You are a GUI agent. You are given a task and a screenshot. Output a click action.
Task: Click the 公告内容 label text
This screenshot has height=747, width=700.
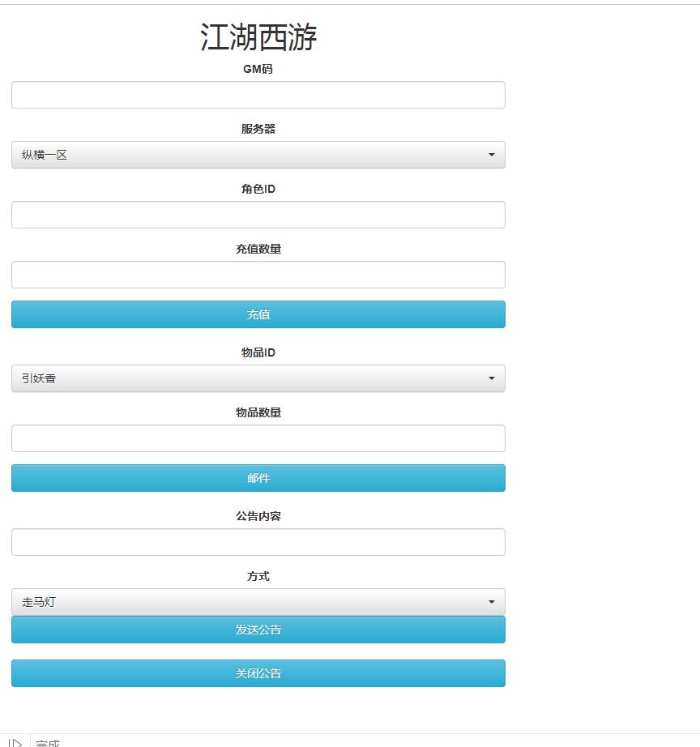pyautogui.click(x=258, y=516)
